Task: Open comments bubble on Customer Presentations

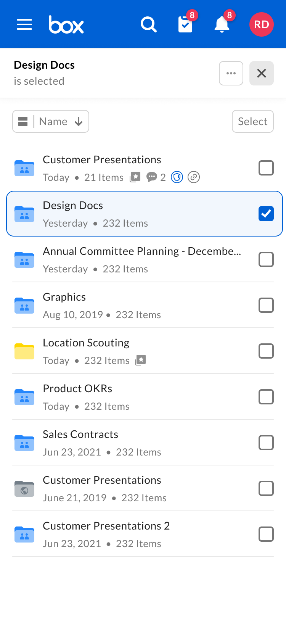Action: point(152,177)
